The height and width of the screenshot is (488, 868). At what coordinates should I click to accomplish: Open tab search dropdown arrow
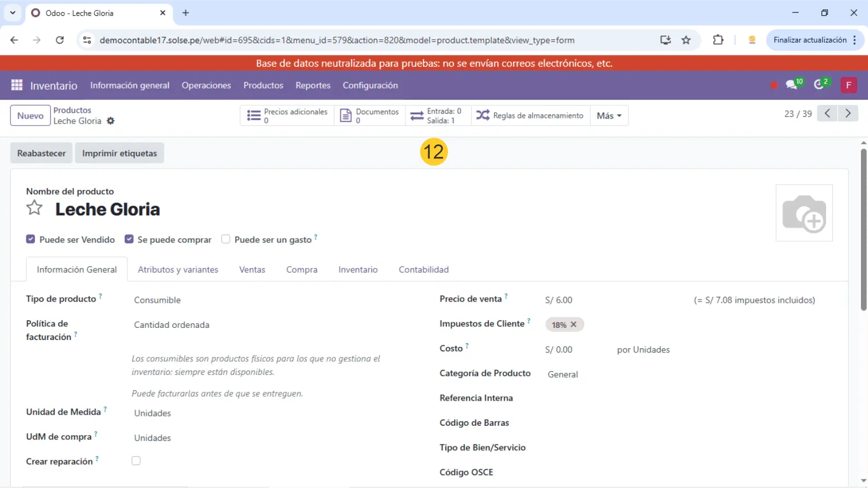click(x=13, y=13)
